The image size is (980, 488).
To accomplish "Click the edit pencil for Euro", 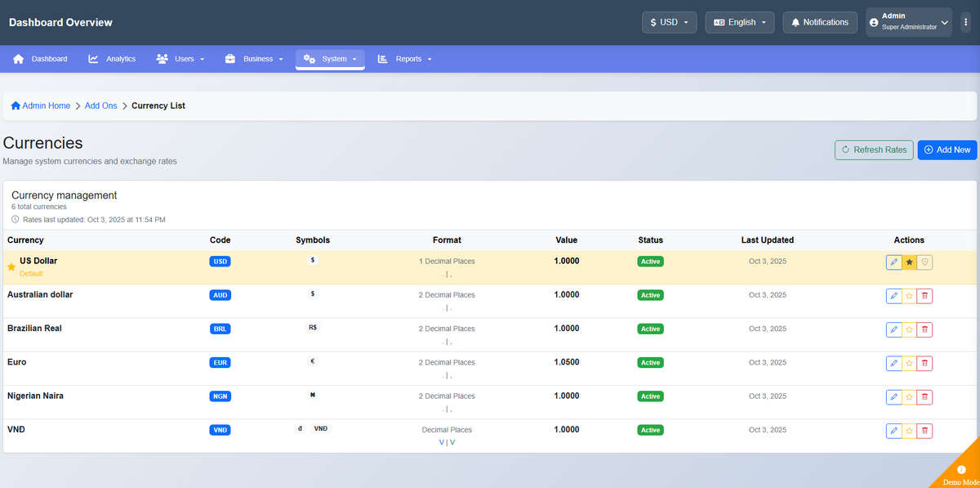I will (893, 363).
